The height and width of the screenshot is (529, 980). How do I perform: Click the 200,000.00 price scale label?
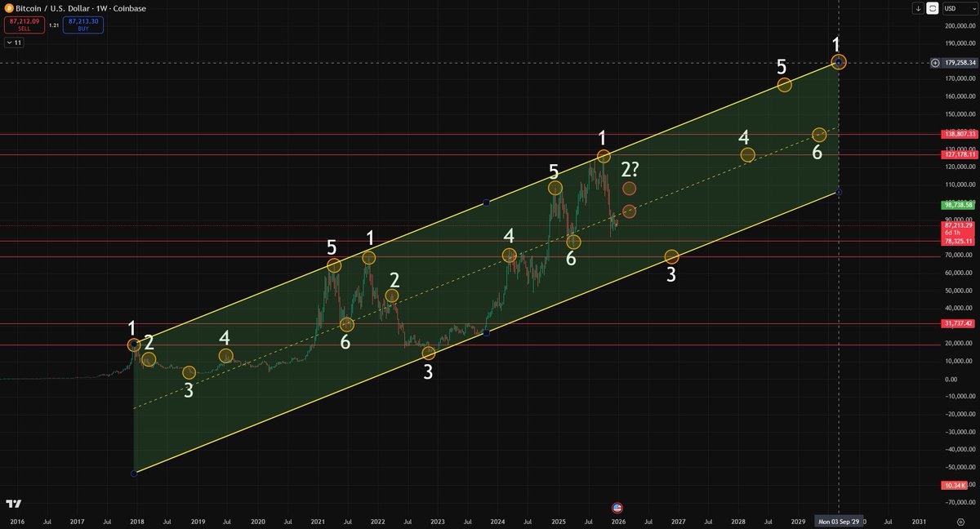[x=959, y=25]
